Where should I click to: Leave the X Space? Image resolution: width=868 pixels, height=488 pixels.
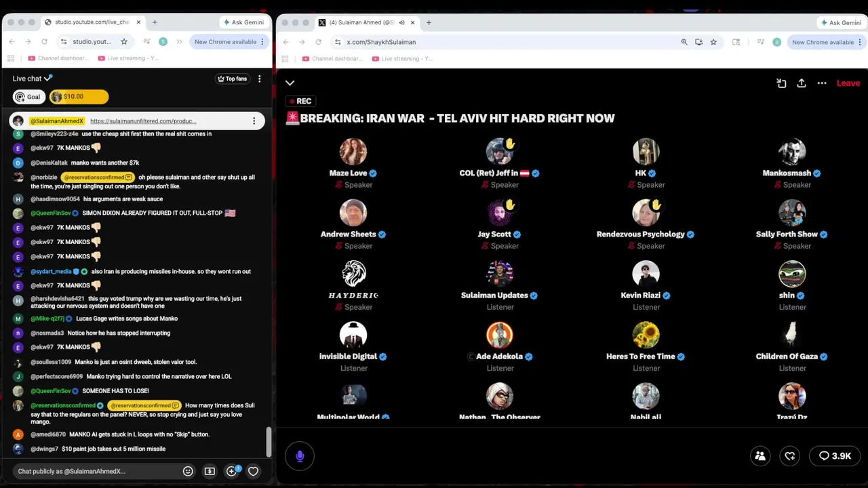[848, 83]
